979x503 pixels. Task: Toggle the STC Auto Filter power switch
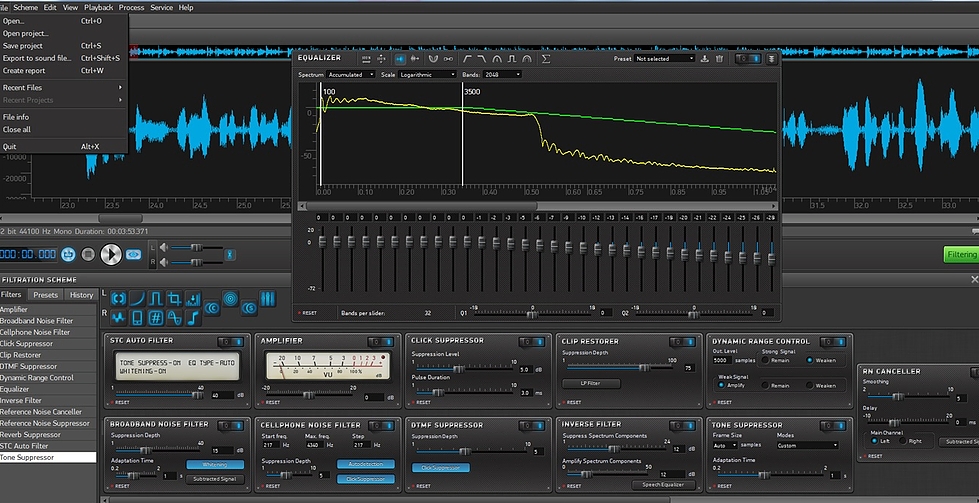click(230, 341)
